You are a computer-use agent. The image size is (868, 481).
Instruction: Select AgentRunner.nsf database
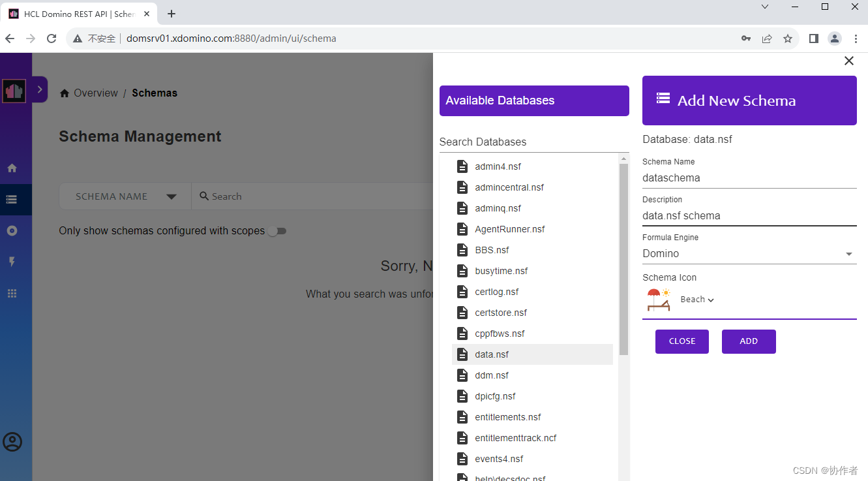click(532, 229)
